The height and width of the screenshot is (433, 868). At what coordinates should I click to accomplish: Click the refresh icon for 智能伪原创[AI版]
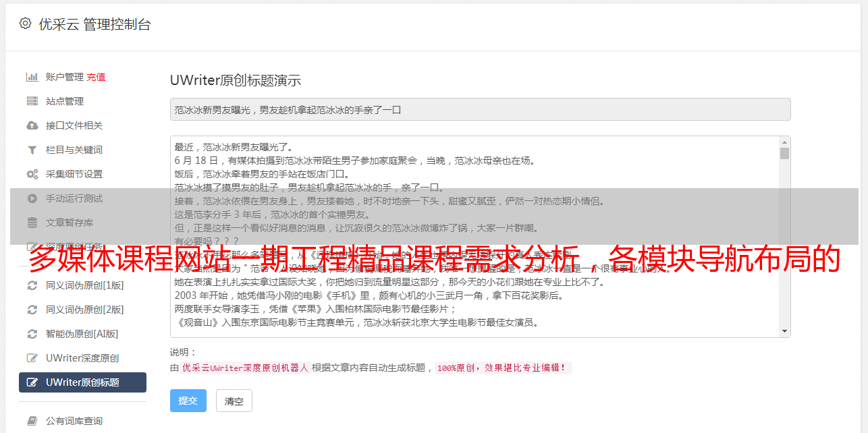point(32,334)
